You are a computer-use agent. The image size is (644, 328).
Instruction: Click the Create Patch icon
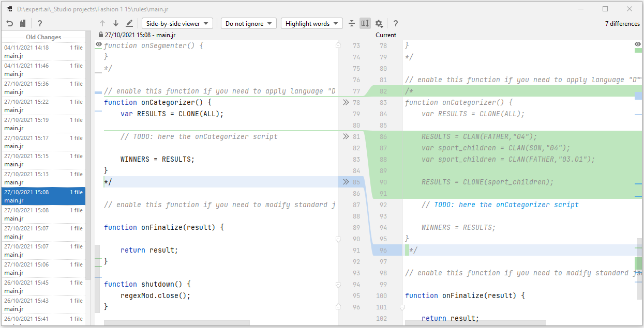click(23, 23)
